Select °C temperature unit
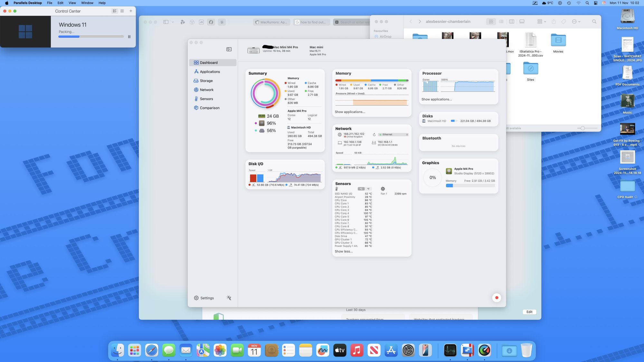 361,189
